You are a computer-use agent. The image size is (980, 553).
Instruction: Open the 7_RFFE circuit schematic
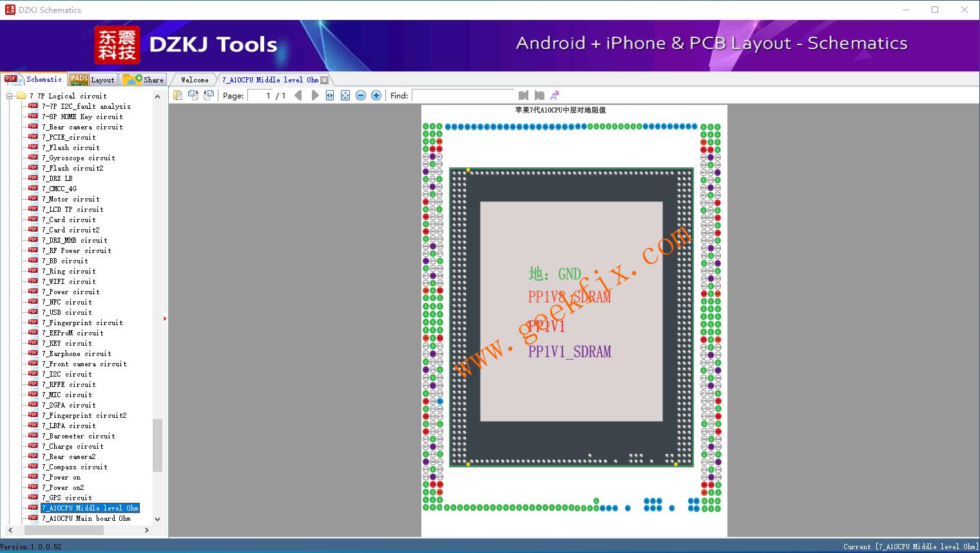pyautogui.click(x=69, y=384)
